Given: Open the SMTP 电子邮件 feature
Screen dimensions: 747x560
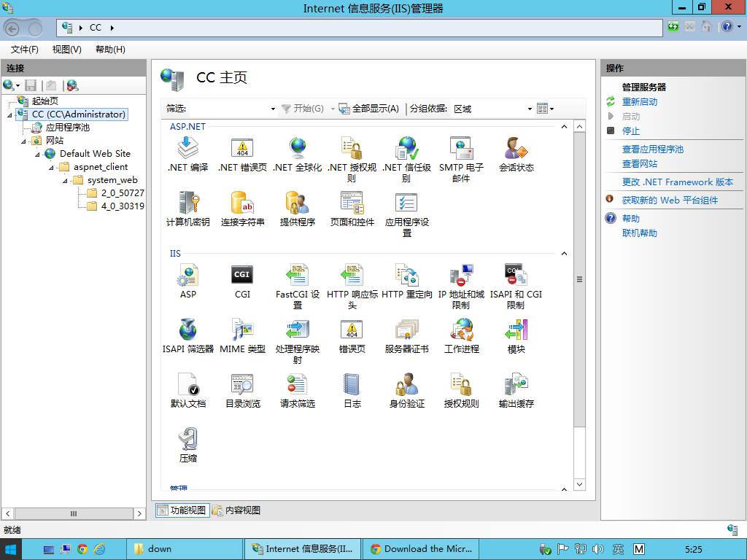Looking at the screenshot, I should [461, 160].
